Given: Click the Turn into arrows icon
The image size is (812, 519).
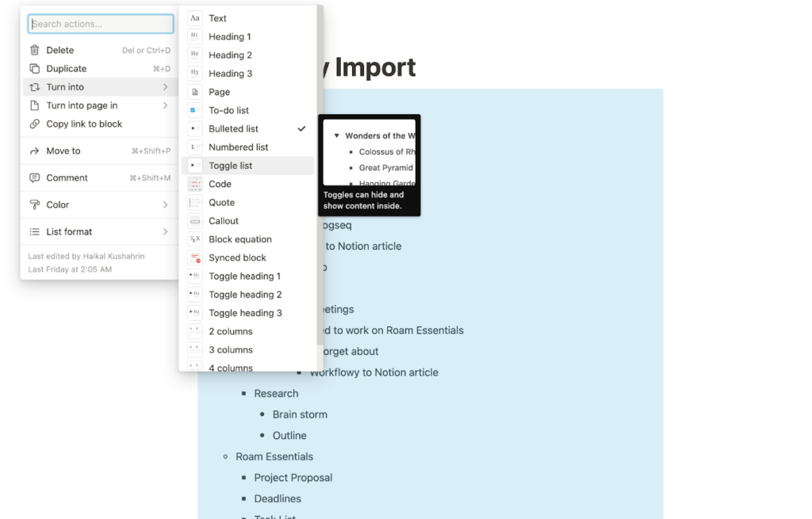Looking at the screenshot, I should pos(34,87).
